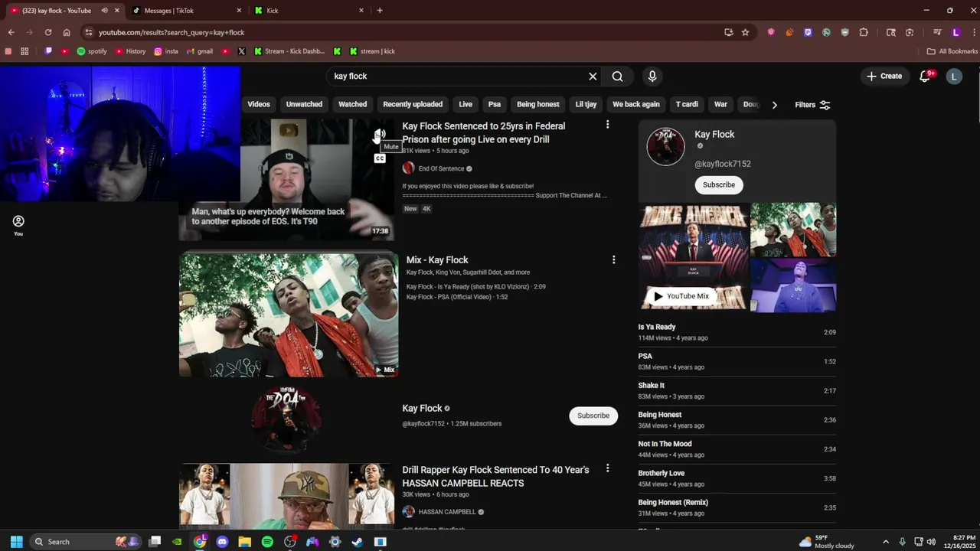
Task: Open Steam from taskbar
Action: [358, 542]
